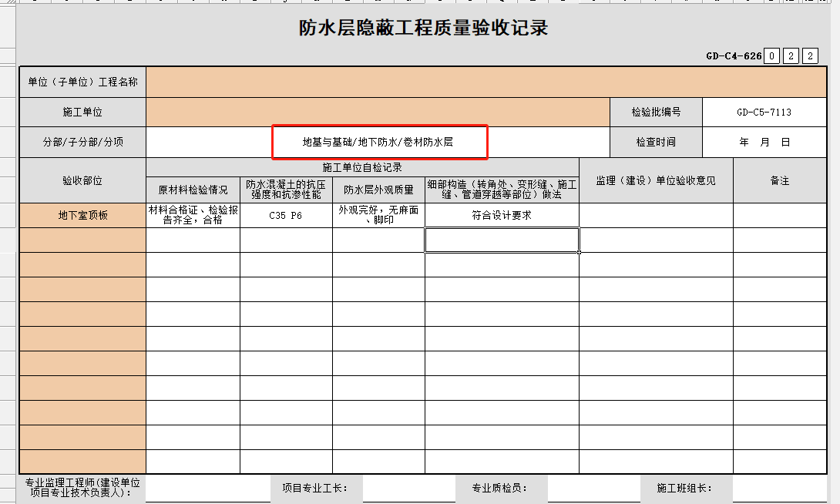
Task: Click the box containing digit 0 after GD-C4-626
Action: [x=772, y=56]
